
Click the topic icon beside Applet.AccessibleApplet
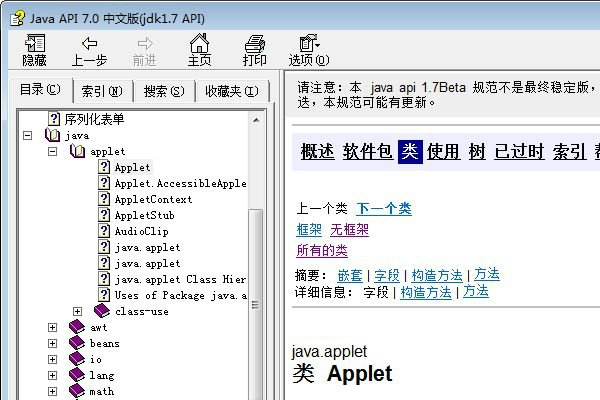pyautogui.click(x=104, y=183)
